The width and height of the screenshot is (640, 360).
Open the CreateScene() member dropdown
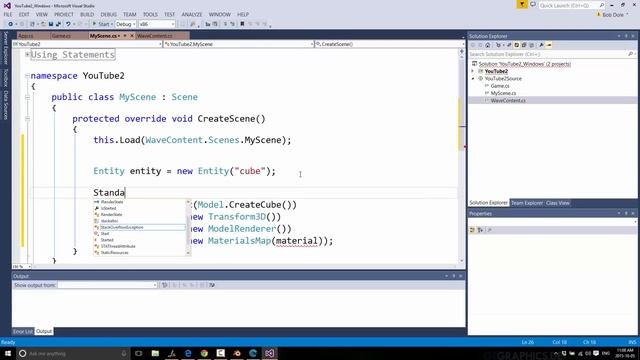click(389, 44)
